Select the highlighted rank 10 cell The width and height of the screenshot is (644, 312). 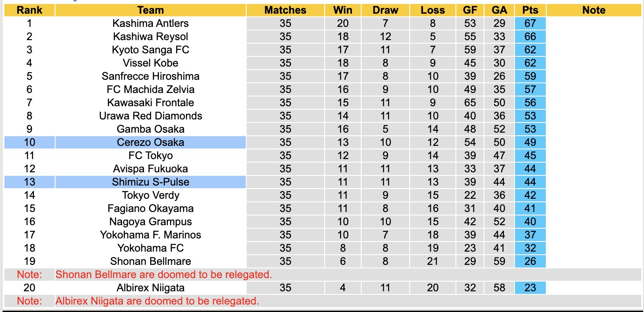(x=29, y=142)
